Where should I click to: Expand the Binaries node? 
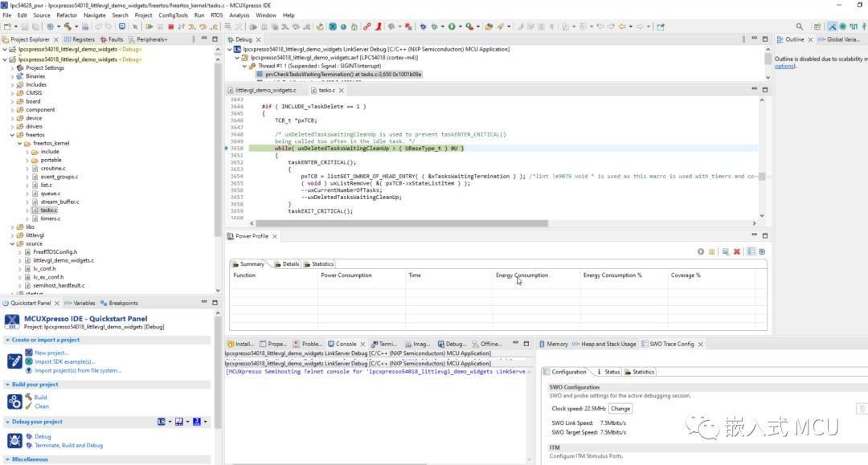pos(12,76)
